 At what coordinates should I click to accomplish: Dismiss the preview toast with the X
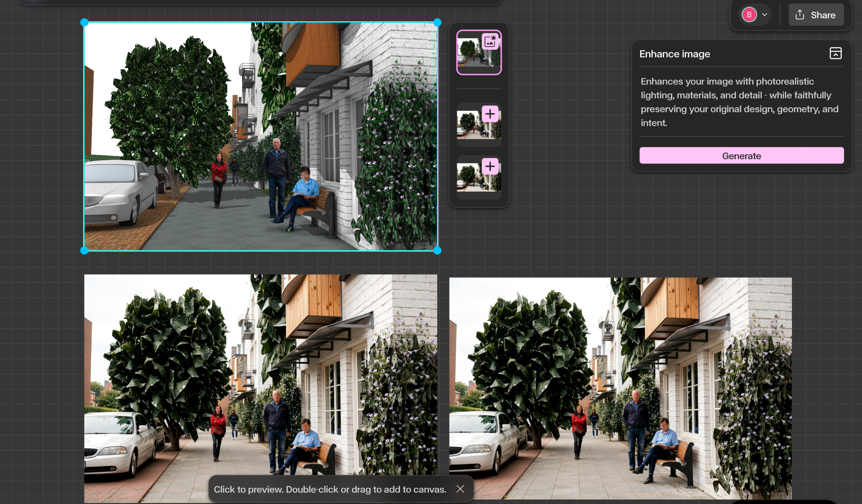pyautogui.click(x=460, y=489)
